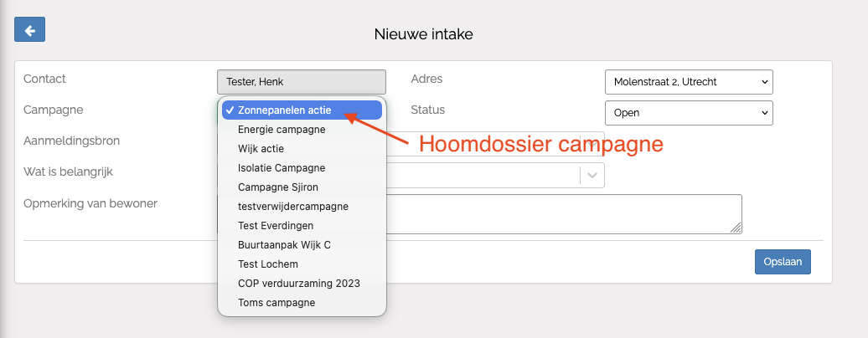This screenshot has width=868, height=338.
Task: Select Toms campagne from list
Action: pos(276,303)
